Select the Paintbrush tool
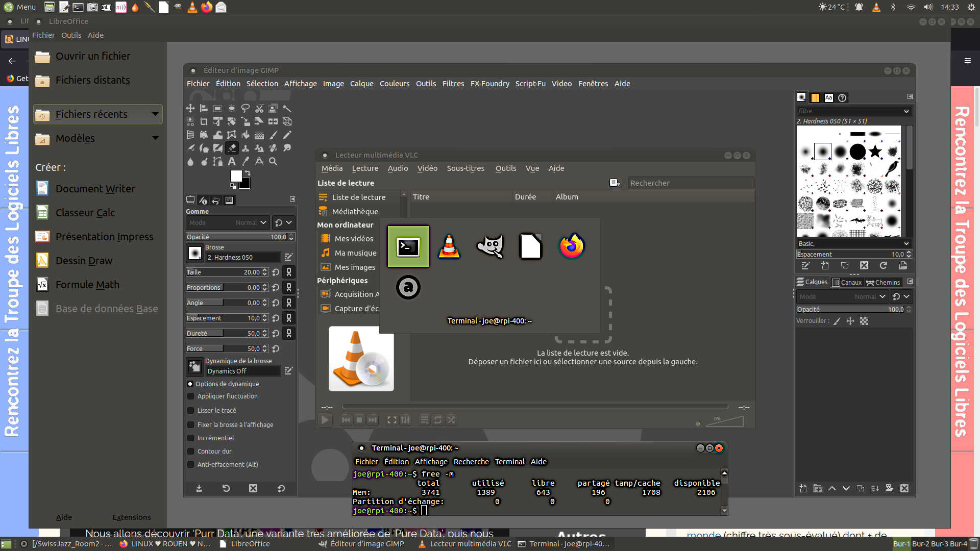The height and width of the screenshot is (551, 980). coord(273,135)
